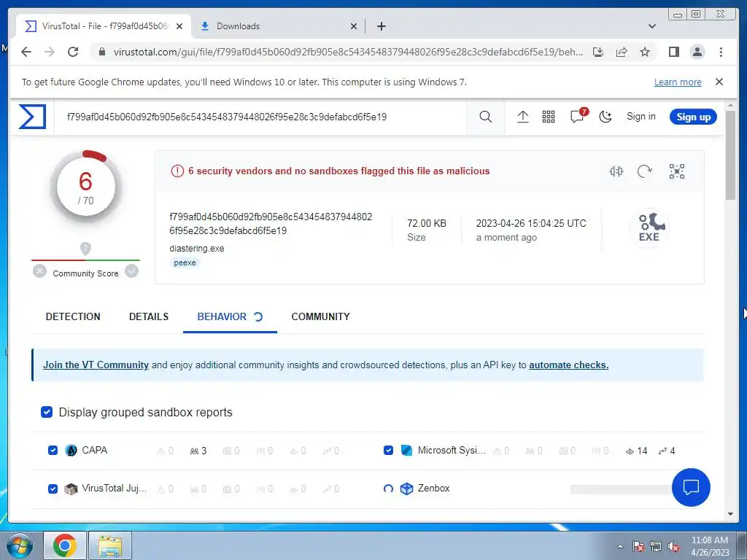Go back in browser history
This screenshot has width=747, height=560.
pyautogui.click(x=26, y=52)
